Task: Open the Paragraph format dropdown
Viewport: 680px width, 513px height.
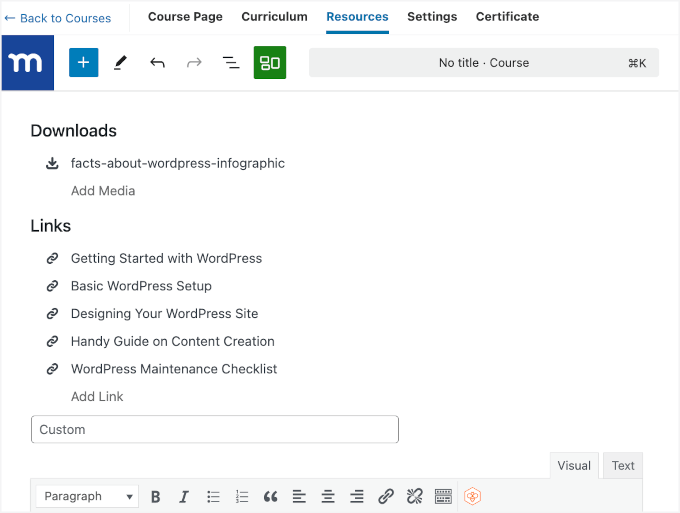Action: [87, 497]
